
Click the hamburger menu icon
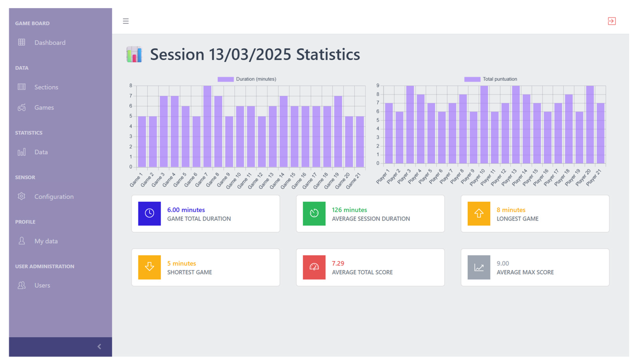(126, 21)
